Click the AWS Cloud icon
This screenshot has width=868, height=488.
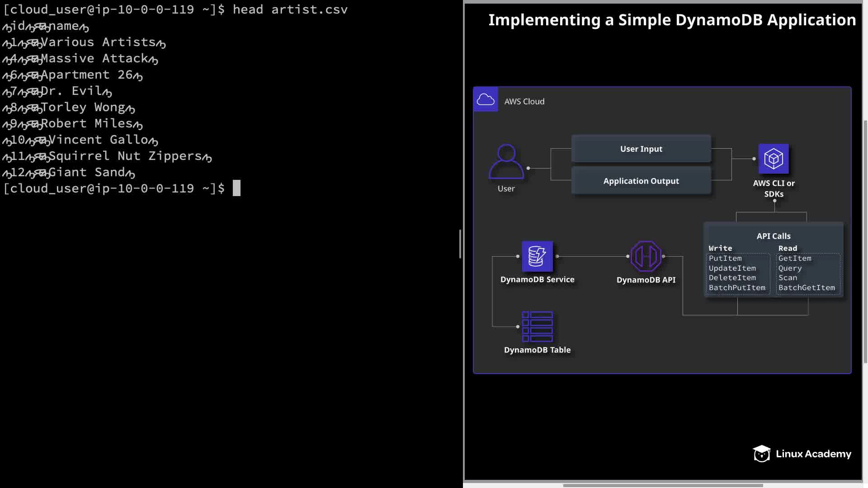[486, 99]
